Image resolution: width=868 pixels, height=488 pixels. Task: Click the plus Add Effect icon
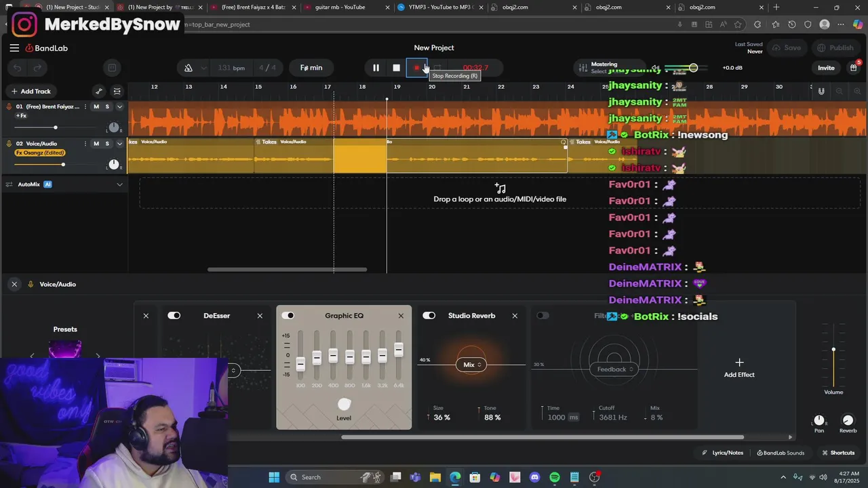point(739,363)
